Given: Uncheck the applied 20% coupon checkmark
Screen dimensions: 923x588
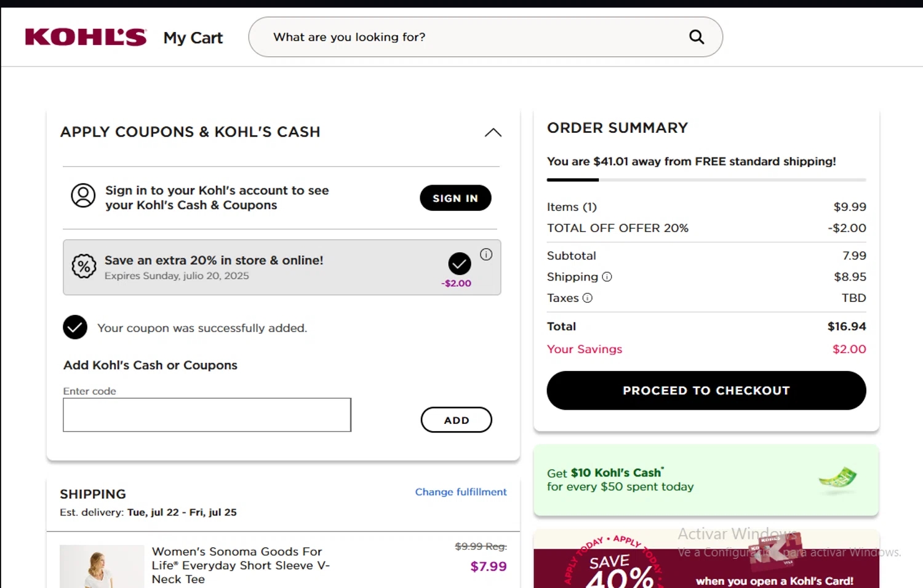Looking at the screenshot, I should coord(460,263).
